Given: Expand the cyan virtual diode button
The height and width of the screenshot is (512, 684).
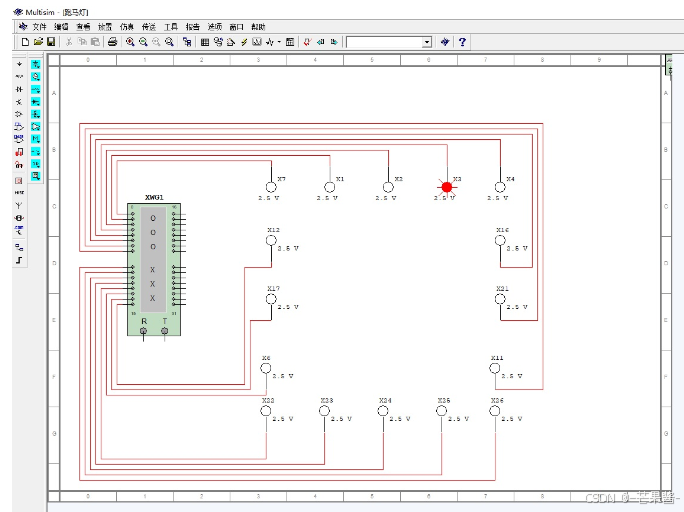Looking at the screenshot, I should point(36,102).
